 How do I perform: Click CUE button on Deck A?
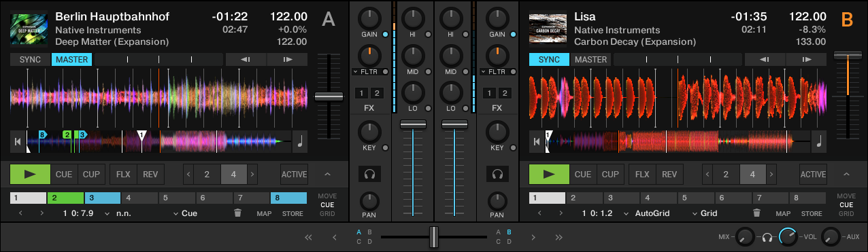click(x=64, y=175)
